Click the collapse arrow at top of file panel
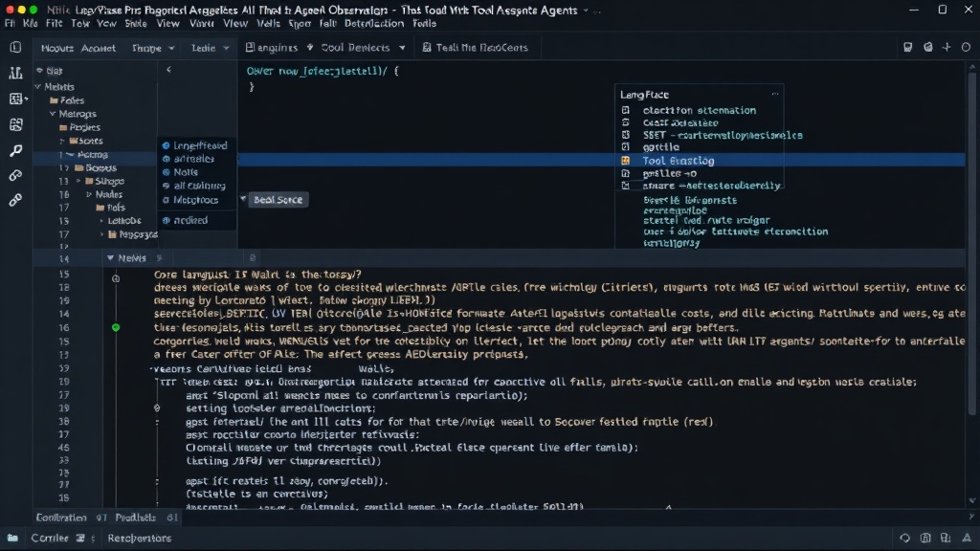980x551 pixels. (168, 70)
